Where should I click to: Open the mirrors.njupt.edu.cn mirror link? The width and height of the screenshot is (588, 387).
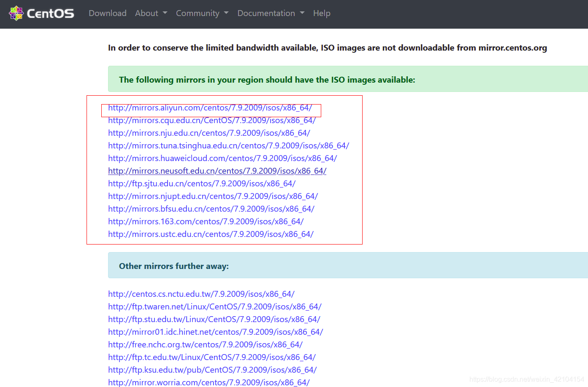[213, 196]
